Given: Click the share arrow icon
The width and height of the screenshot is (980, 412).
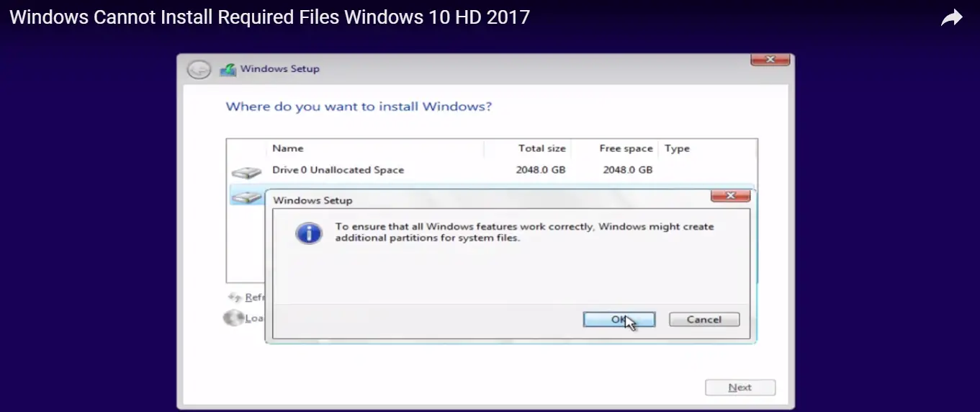Looking at the screenshot, I should pyautogui.click(x=952, y=18).
